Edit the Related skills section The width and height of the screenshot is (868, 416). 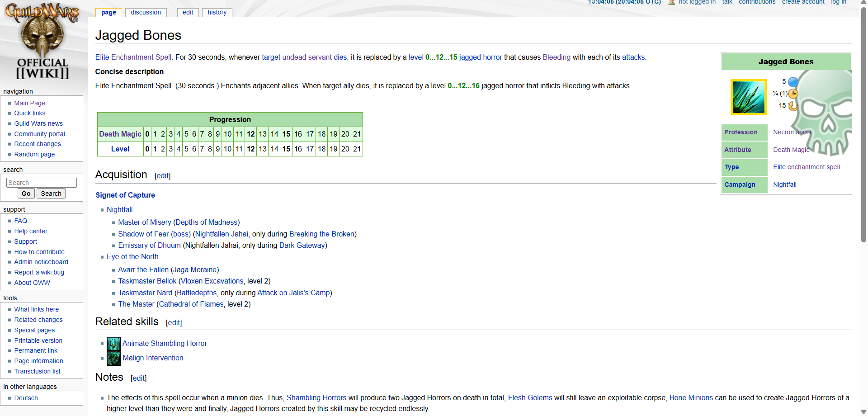(174, 322)
